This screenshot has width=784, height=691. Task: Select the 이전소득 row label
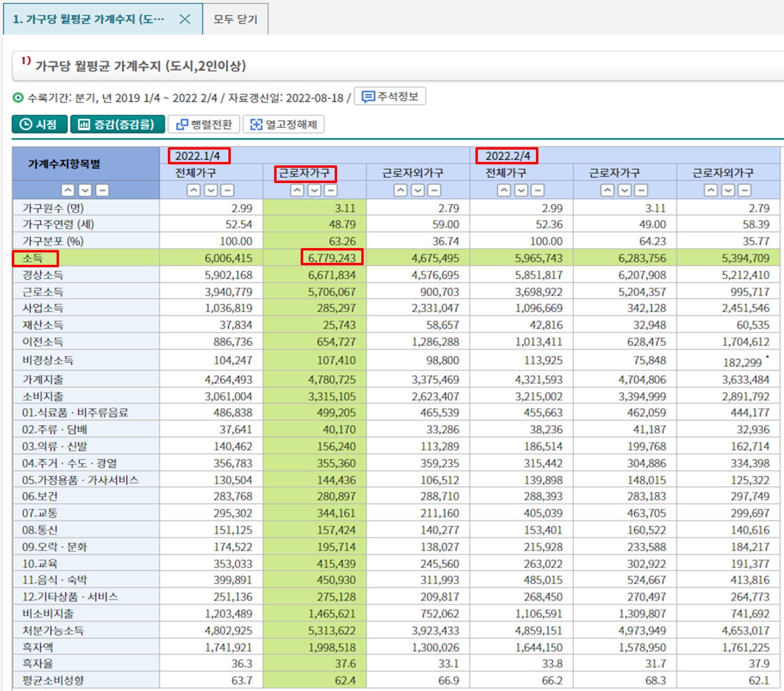click(43, 342)
